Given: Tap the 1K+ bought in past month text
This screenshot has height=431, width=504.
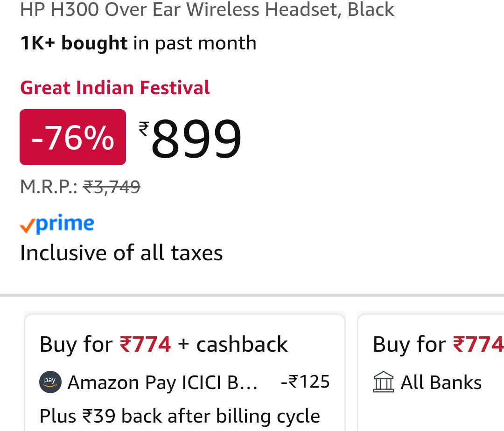Looking at the screenshot, I should (138, 43).
